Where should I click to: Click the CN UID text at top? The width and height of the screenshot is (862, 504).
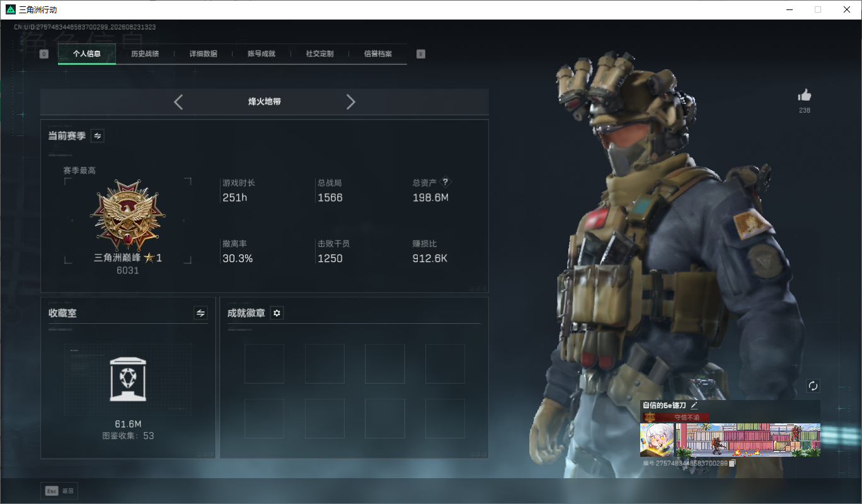pyautogui.click(x=85, y=27)
